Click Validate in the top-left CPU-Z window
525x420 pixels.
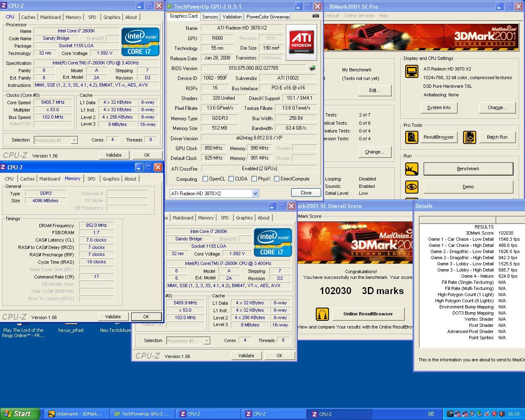click(x=114, y=155)
